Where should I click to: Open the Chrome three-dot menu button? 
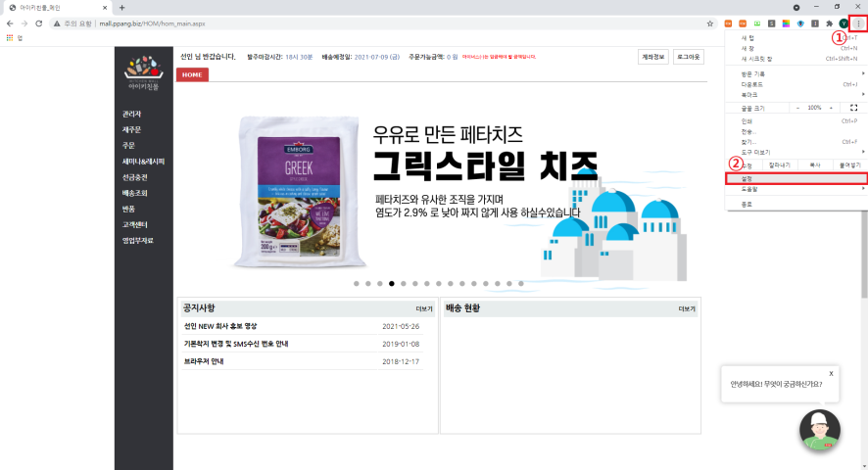858,23
